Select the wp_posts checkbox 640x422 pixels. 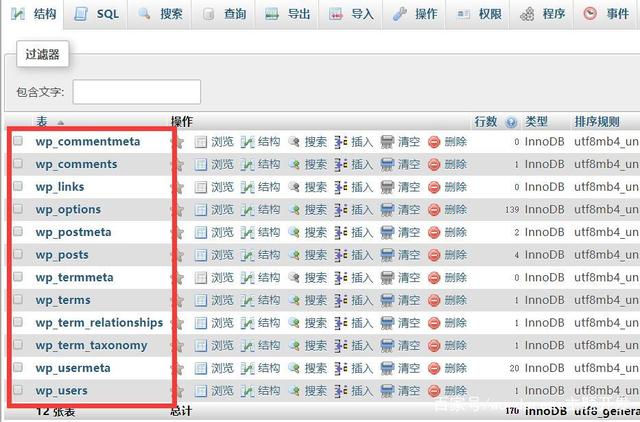tap(18, 254)
